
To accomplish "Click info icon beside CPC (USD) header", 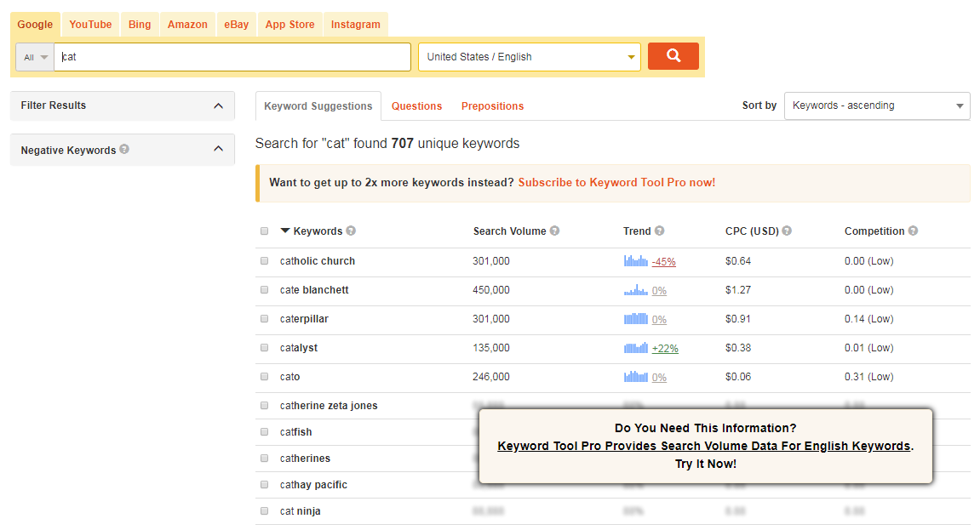I will 787,231.
